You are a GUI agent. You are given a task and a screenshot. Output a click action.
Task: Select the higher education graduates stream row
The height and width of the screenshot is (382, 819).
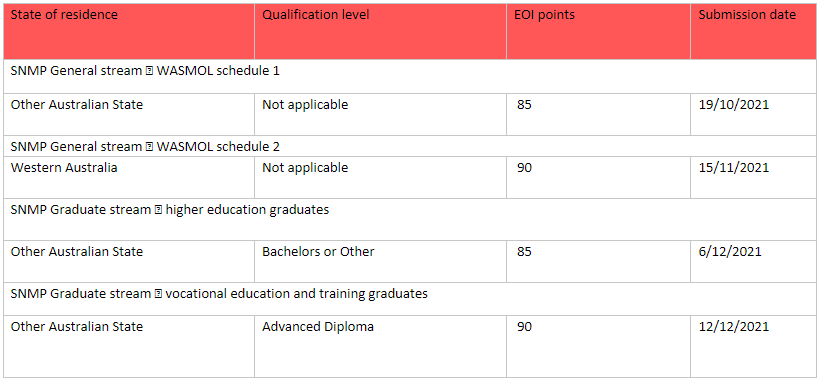click(x=410, y=219)
